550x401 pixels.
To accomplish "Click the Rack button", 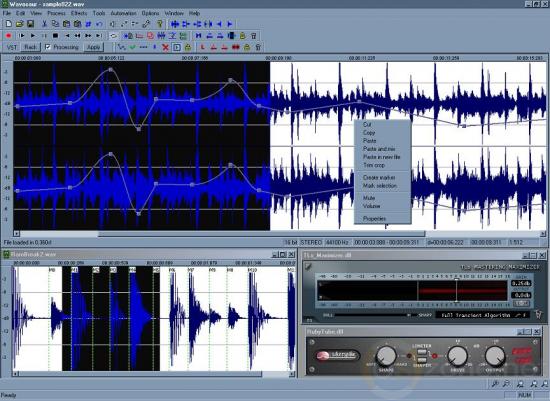I will coord(31,47).
